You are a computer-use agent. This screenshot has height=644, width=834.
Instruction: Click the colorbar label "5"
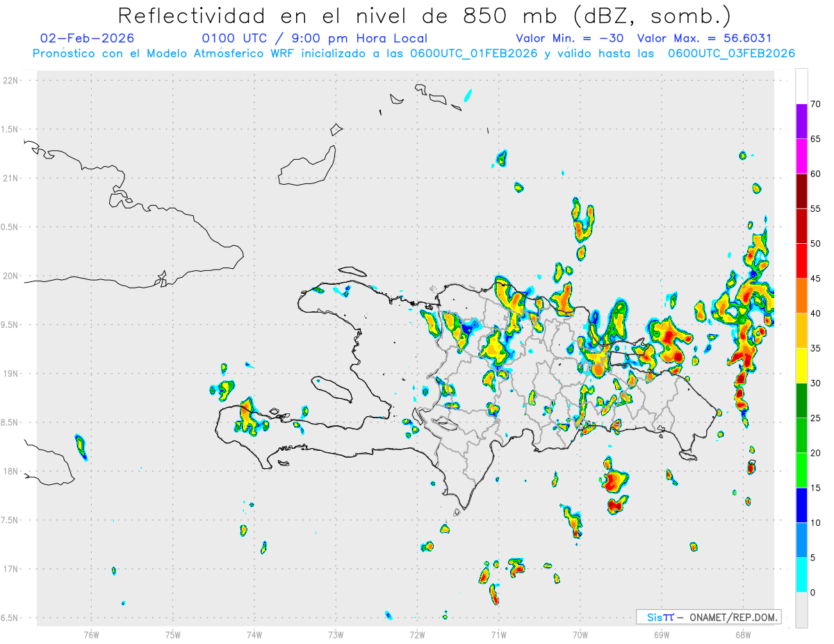812,558
